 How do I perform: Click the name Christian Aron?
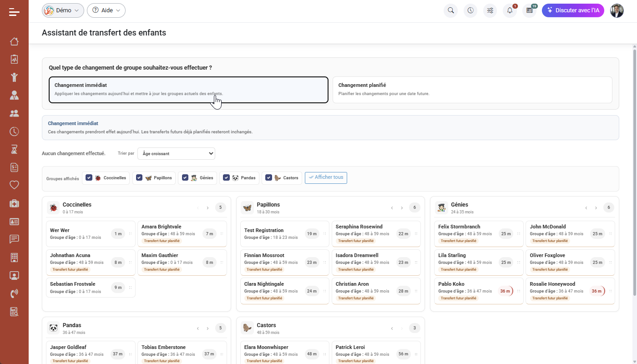coord(352,284)
